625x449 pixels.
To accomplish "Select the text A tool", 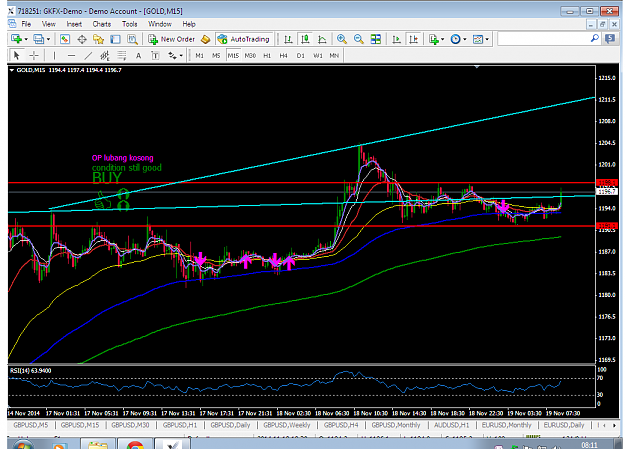I will point(138,55).
